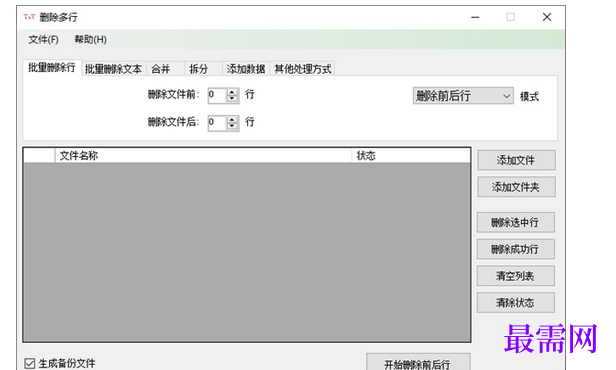Select the 批量删除行 tab
Screen dimensions: 616x370
[52, 68]
